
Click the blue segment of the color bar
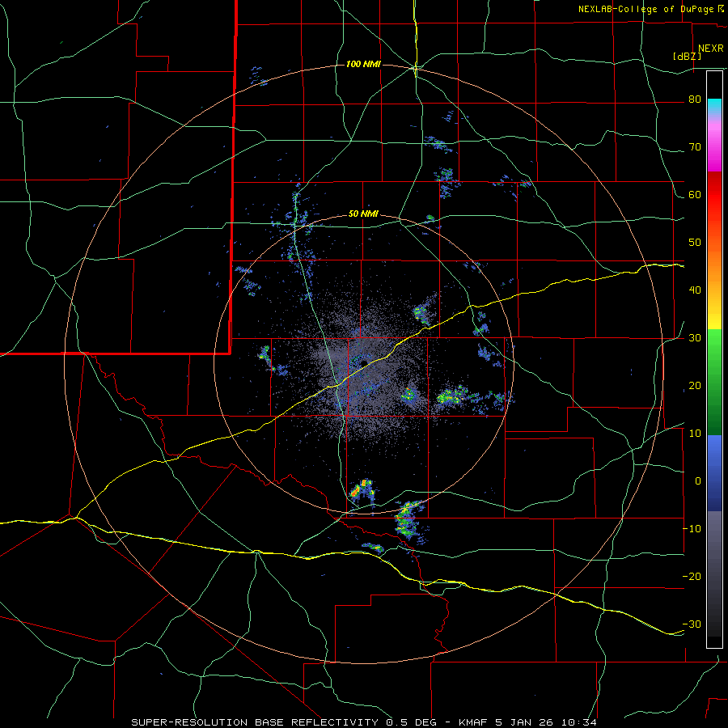click(714, 472)
